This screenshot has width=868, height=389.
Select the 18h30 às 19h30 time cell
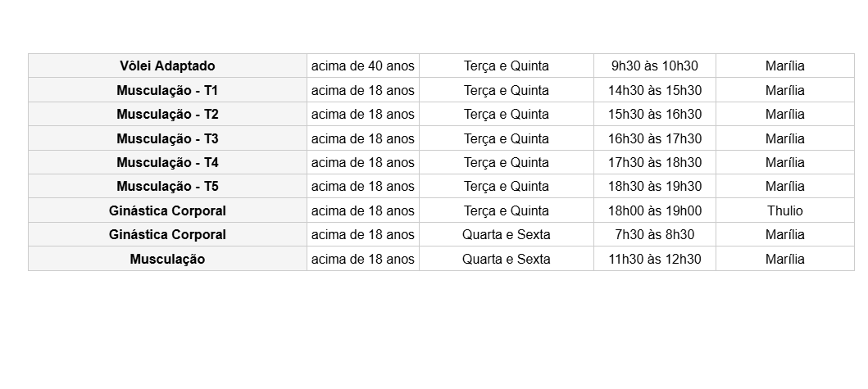(x=654, y=186)
